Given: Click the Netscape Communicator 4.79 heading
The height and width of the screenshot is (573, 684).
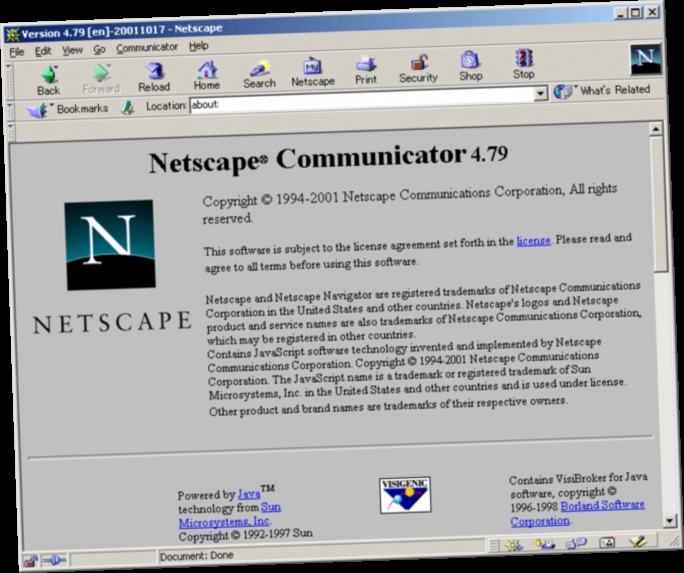Looking at the screenshot, I should point(328,159).
